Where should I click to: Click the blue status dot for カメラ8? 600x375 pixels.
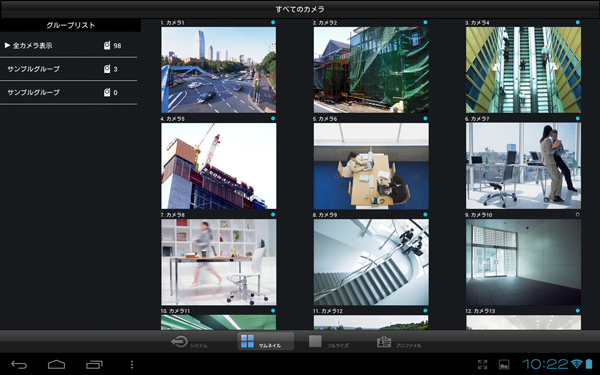coord(273,215)
